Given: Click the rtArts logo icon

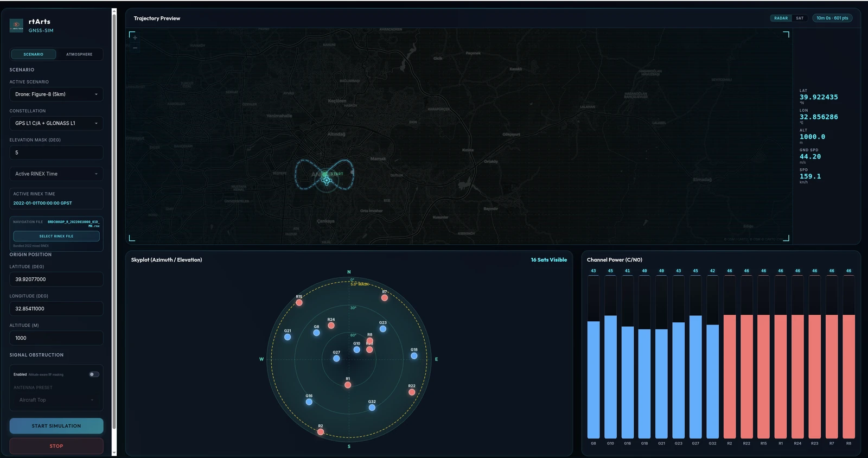Looking at the screenshot, I should pyautogui.click(x=16, y=26).
